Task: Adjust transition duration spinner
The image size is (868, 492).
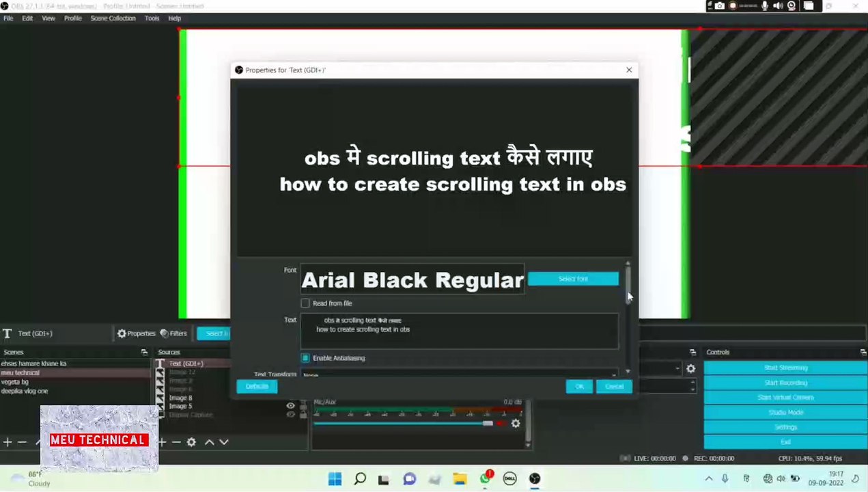Action: tap(692, 386)
